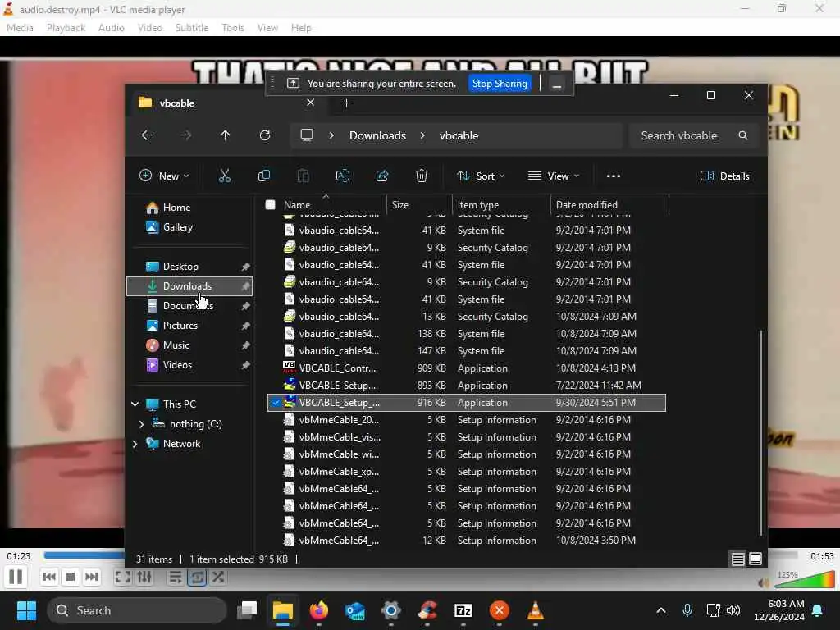Toggle VLC random shuffle
The image size is (840, 630).
tap(218, 577)
